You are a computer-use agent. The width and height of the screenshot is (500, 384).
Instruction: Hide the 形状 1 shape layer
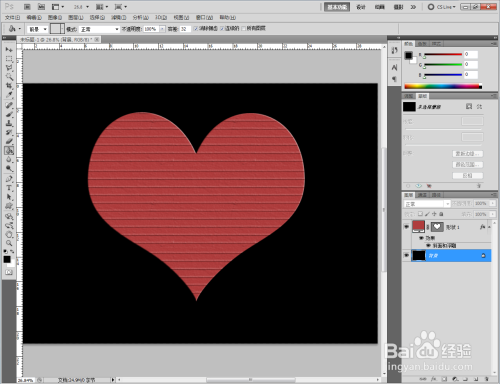click(x=406, y=227)
